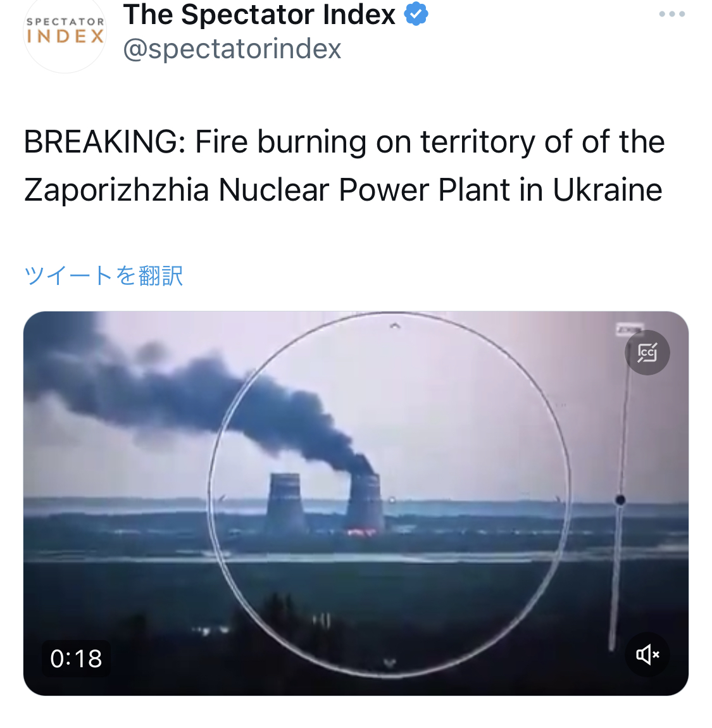712x728 pixels.
Task: Select The Spectator Index display name
Action: (259, 15)
